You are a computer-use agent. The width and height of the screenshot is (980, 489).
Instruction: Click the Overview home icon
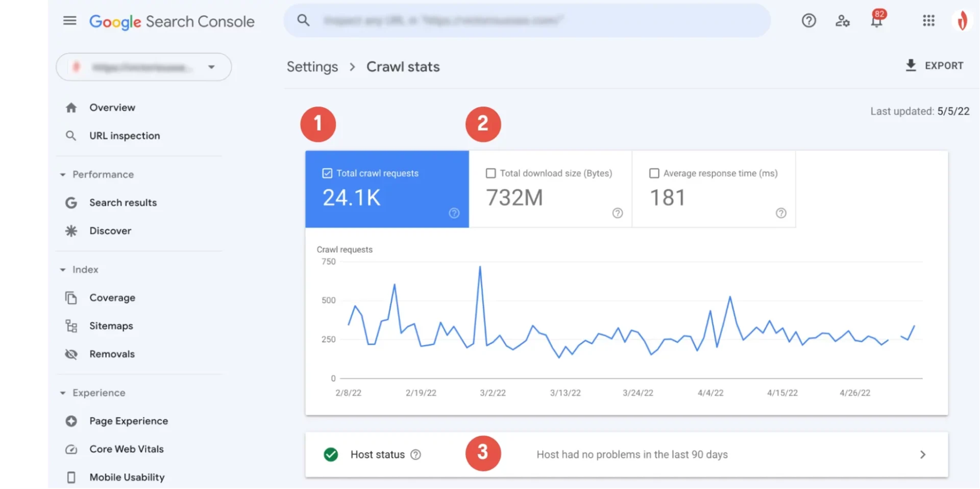[71, 108]
